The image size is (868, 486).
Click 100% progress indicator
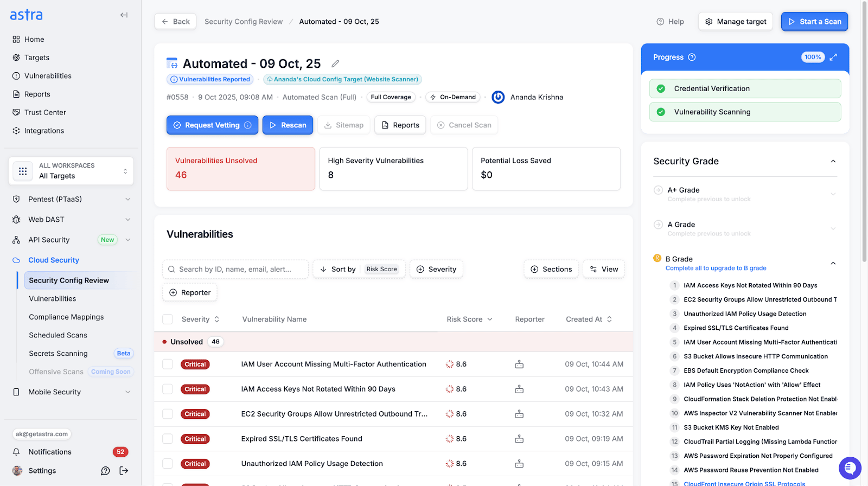(x=813, y=57)
